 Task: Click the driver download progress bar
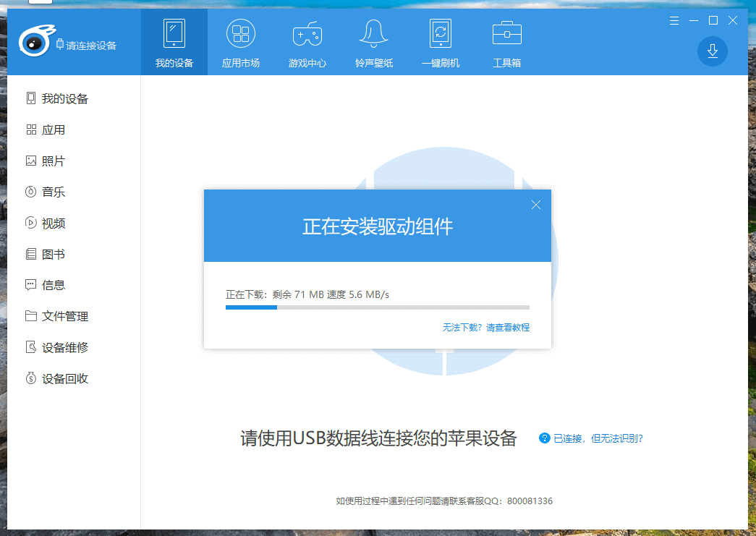pyautogui.click(x=377, y=307)
